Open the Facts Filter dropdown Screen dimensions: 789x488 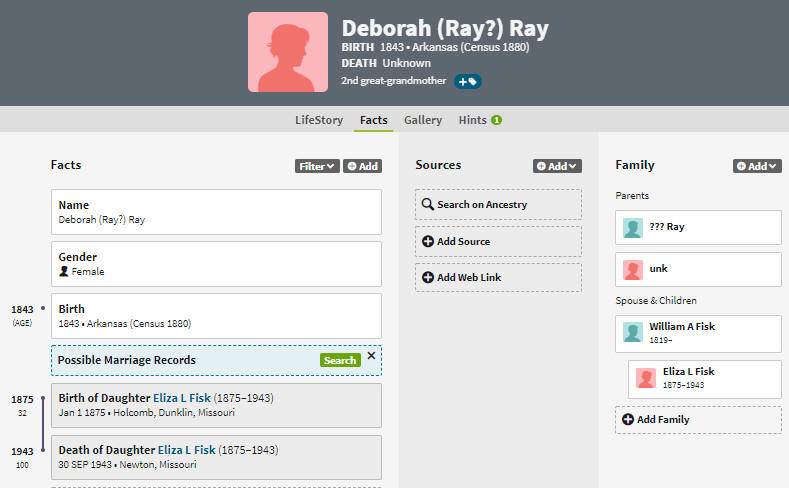(317, 167)
